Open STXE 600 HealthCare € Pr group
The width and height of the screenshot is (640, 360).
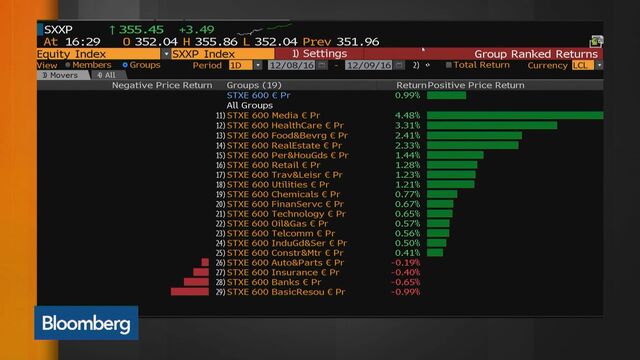coord(285,125)
